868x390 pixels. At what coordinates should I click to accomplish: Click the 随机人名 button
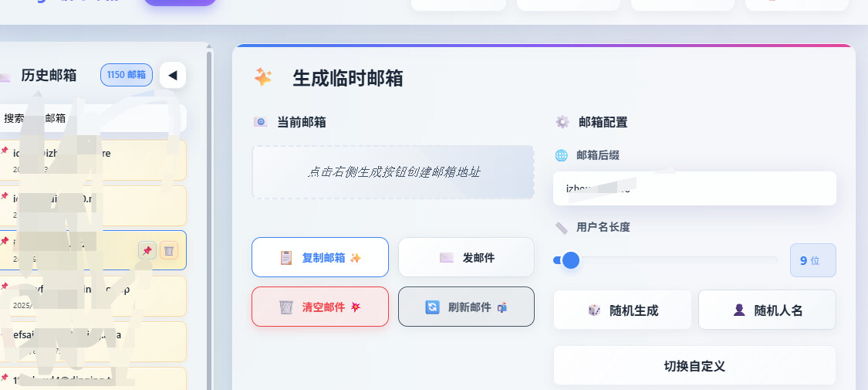pyautogui.click(x=767, y=310)
